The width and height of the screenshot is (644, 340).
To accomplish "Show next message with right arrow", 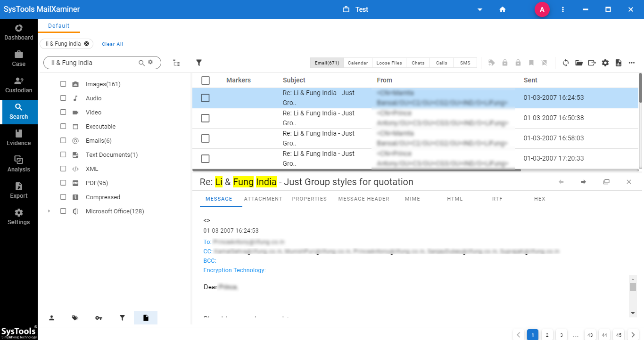I will point(584,182).
